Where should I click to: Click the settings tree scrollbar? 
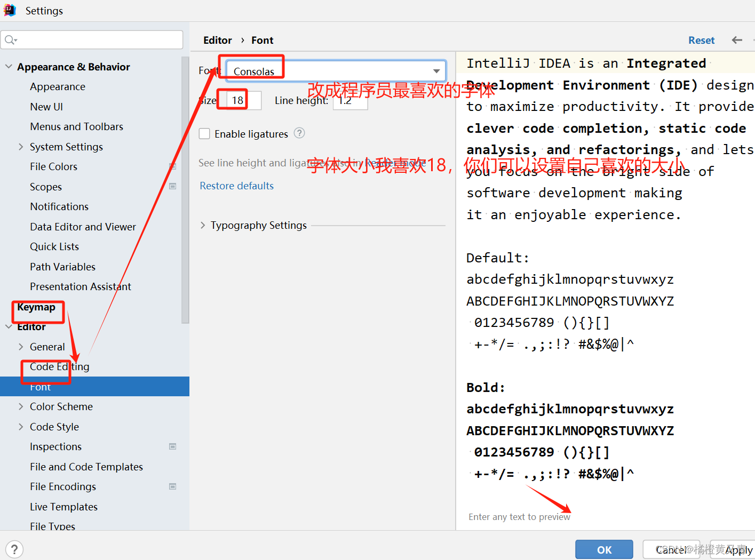click(x=185, y=190)
